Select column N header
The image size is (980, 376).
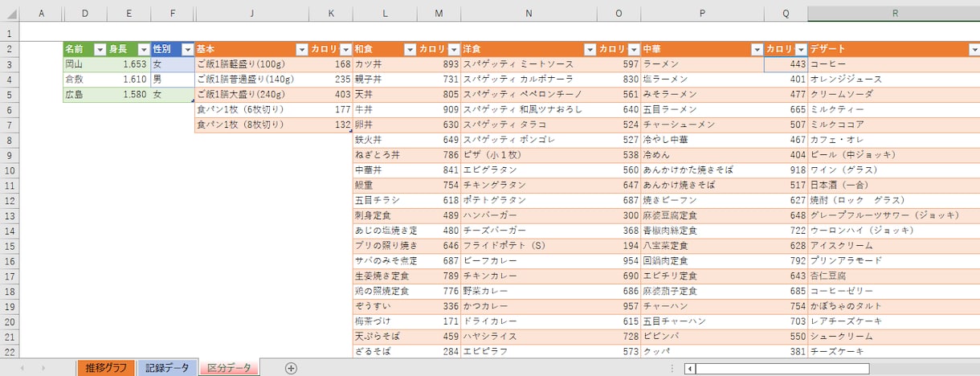point(528,14)
